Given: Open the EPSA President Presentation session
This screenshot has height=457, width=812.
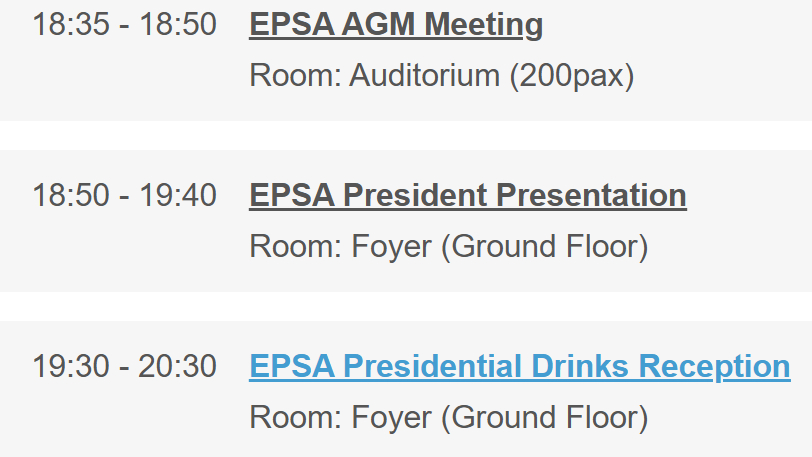Looking at the screenshot, I should pos(467,195).
